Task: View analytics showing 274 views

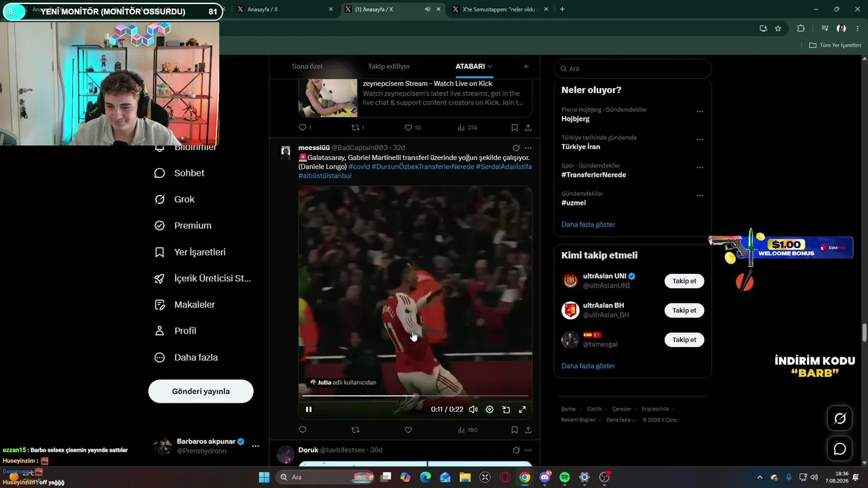Action: pos(468,127)
